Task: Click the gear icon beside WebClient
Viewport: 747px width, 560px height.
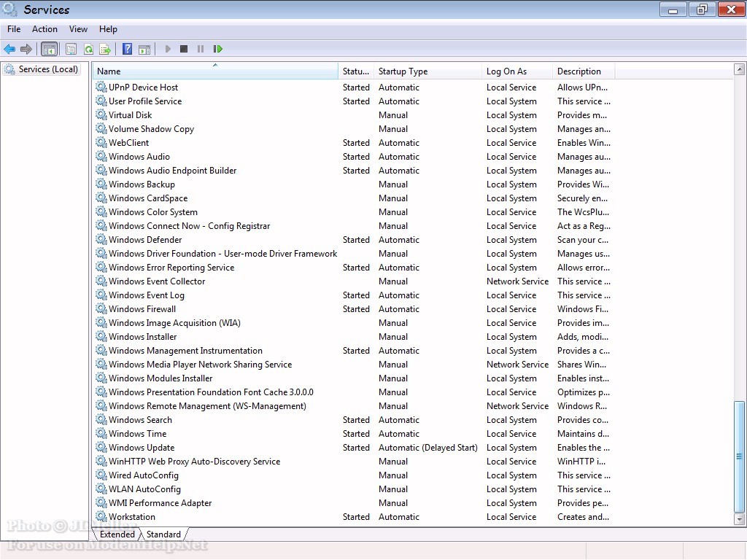Action: click(101, 142)
